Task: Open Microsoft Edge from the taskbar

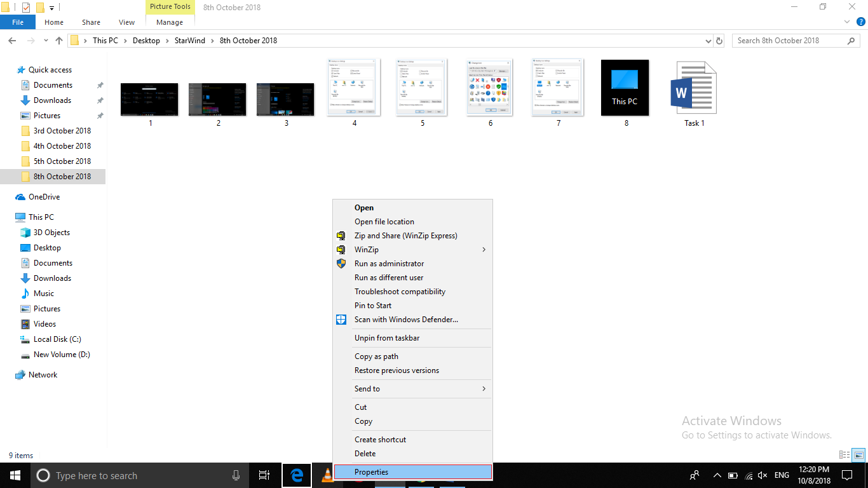Action: click(296, 475)
